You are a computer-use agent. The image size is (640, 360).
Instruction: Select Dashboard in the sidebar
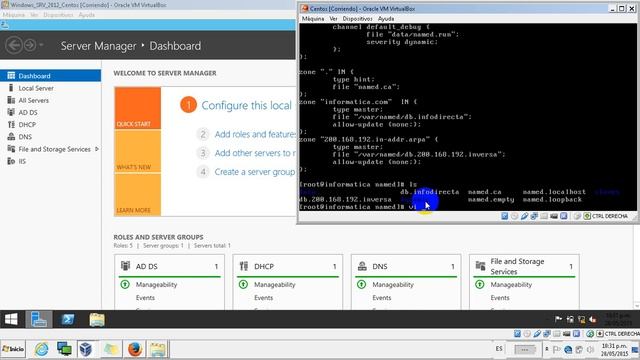[50, 76]
